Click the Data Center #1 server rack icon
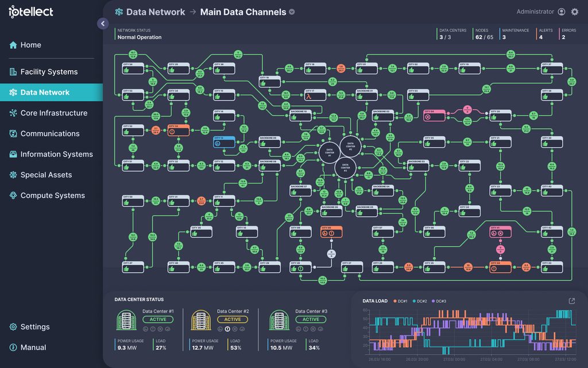Viewport: 588px width, 368px height. pyautogui.click(x=126, y=320)
